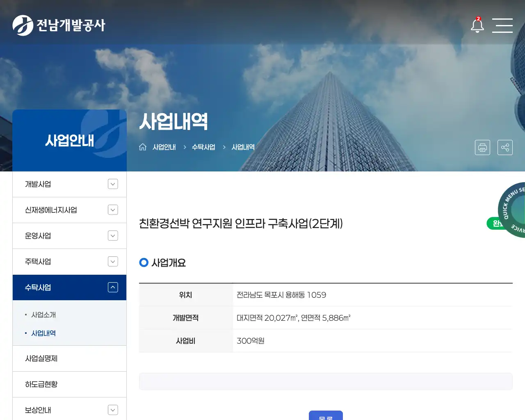Expand the 신재생에너지사업 chevron
The image size is (525, 420).
113,210
